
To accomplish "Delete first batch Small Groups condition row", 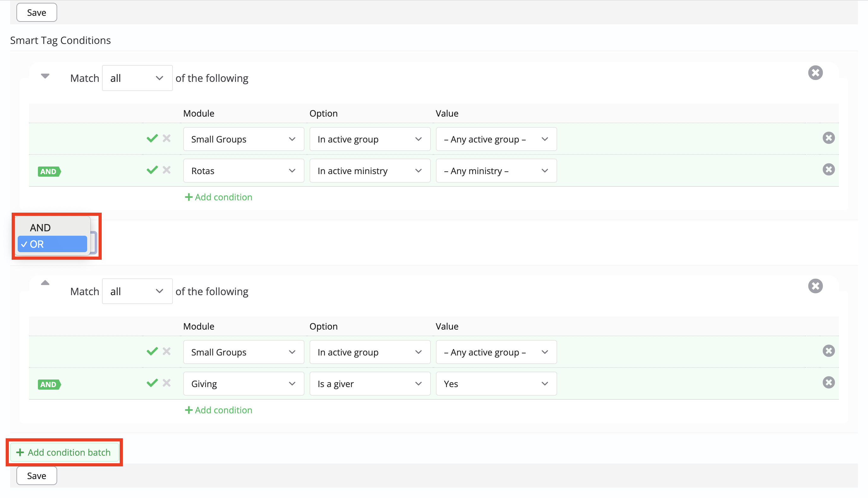I will [x=828, y=138].
